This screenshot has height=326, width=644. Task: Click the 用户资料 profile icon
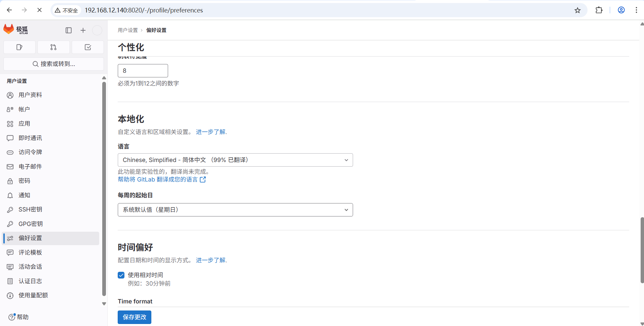click(x=10, y=95)
